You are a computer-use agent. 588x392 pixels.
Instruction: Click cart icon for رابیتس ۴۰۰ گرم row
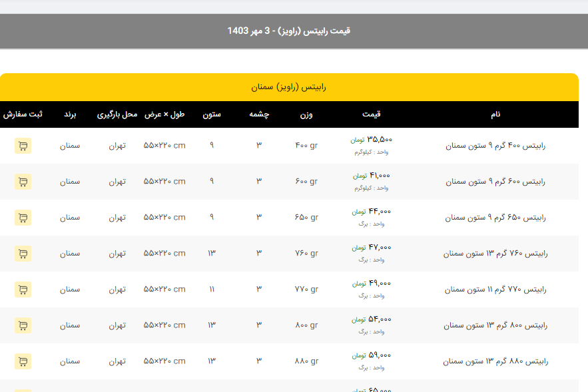tap(23, 146)
